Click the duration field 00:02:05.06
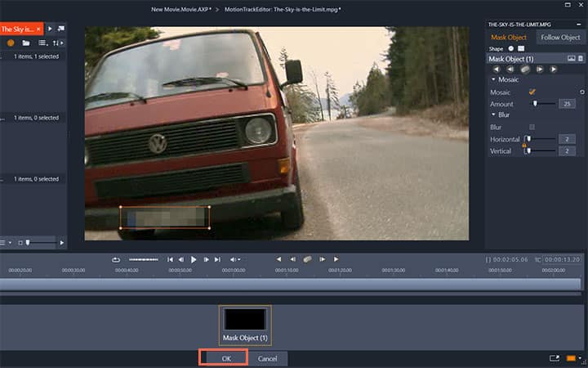 pos(510,259)
